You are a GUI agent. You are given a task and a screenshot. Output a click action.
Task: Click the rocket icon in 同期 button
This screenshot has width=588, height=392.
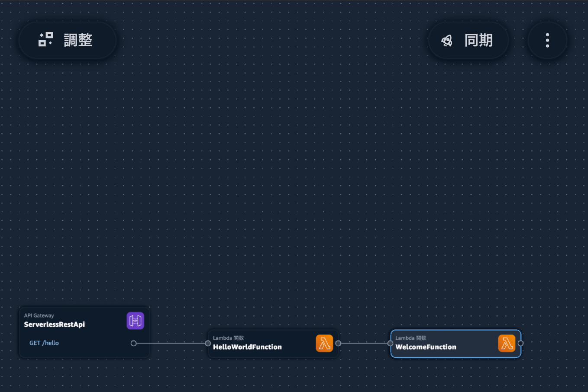[x=447, y=41]
